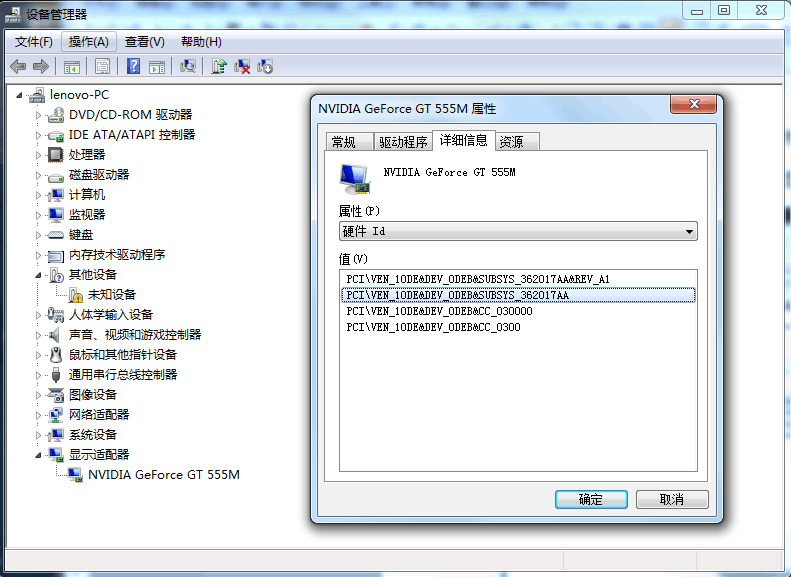Viewport: 791px width, 577px height.
Task: Click the unknown device warning icon
Action: coord(76,295)
